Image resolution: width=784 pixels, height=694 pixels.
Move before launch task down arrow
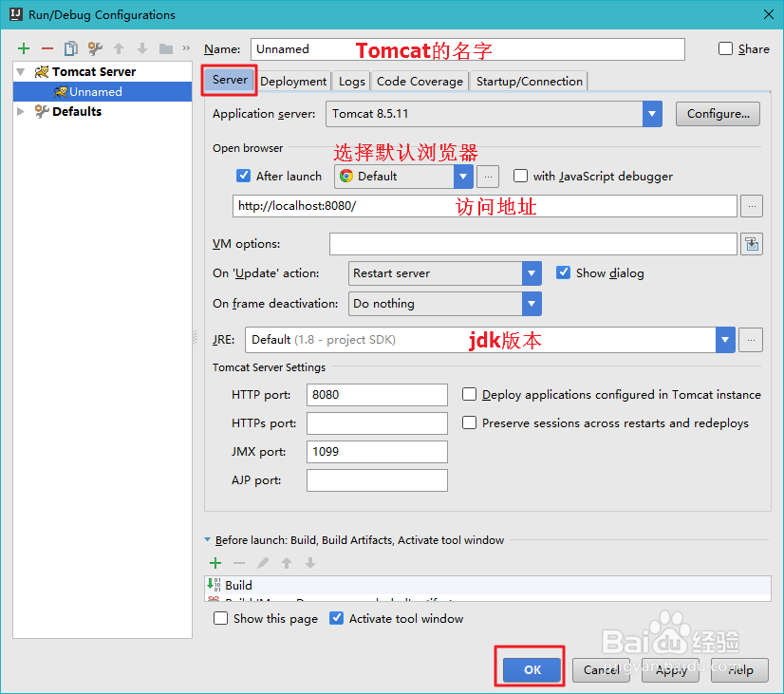[310, 563]
